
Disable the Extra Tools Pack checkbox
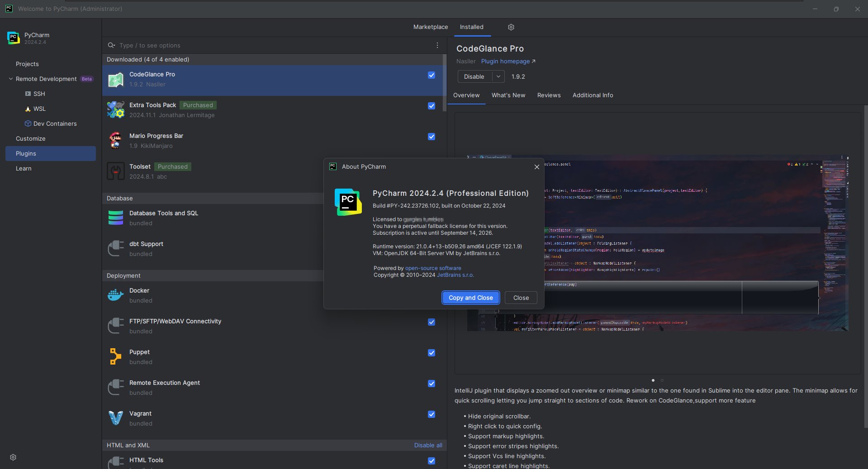click(432, 106)
